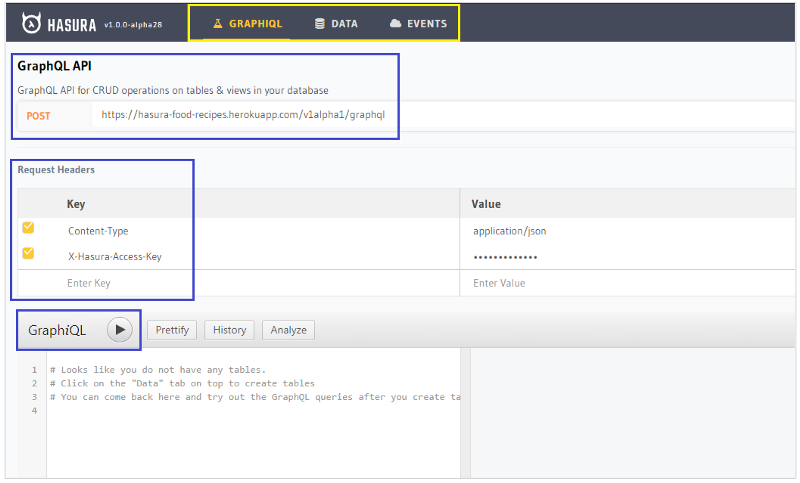800x483 pixels.
Task: Click the GraphQL endpoint URL field
Action: (443, 115)
